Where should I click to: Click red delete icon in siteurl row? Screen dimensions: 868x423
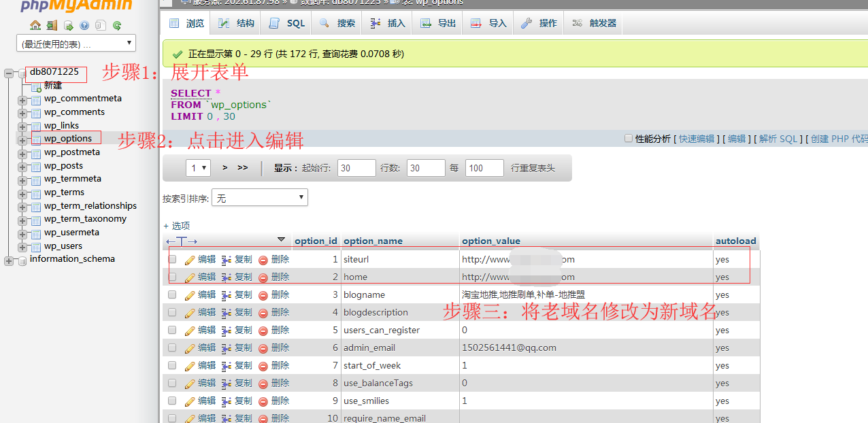(x=263, y=260)
